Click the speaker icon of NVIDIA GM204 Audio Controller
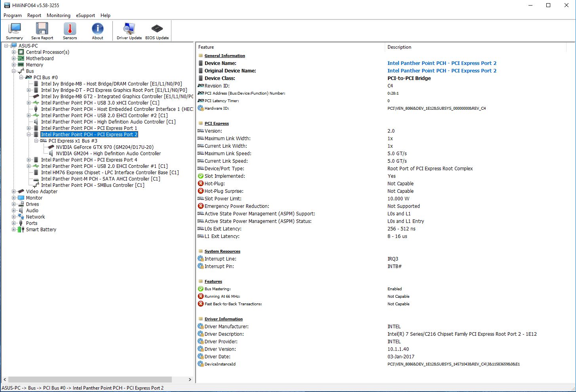The height and width of the screenshot is (392, 576). [51, 153]
